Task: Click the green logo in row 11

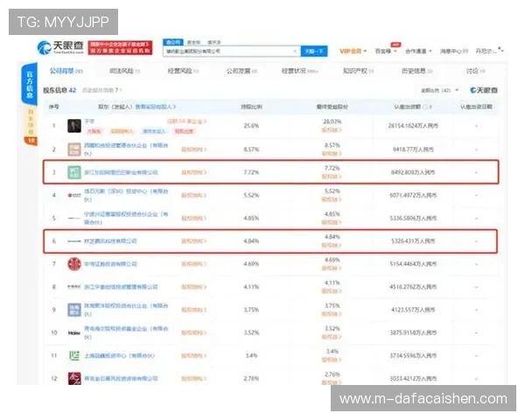Action: click(x=74, y=355)
